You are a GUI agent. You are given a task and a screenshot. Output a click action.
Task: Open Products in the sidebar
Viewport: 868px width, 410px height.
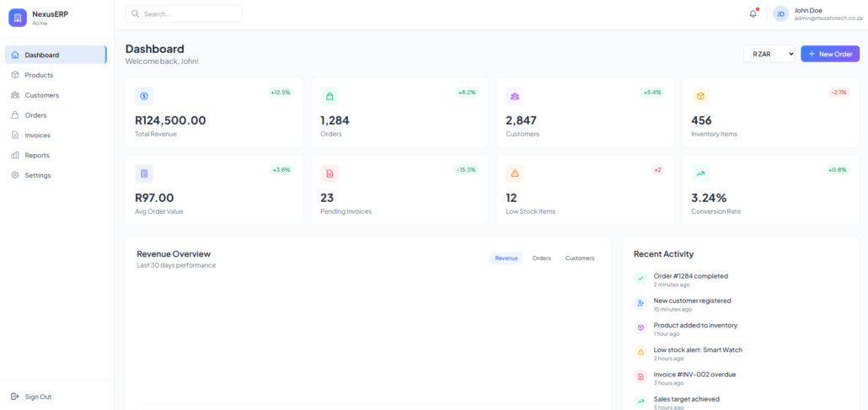tap(39, 75)
